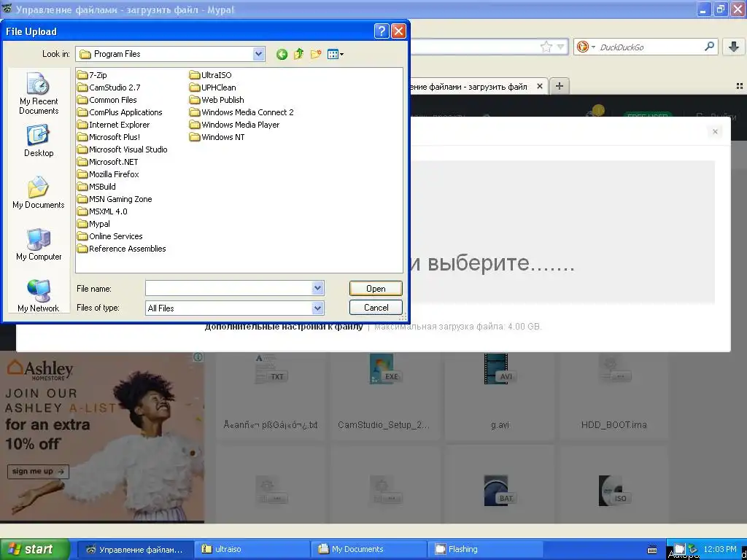Select the Windows NT folder
The height and width of the screenshot is (560, 747).
coord(217,137)
